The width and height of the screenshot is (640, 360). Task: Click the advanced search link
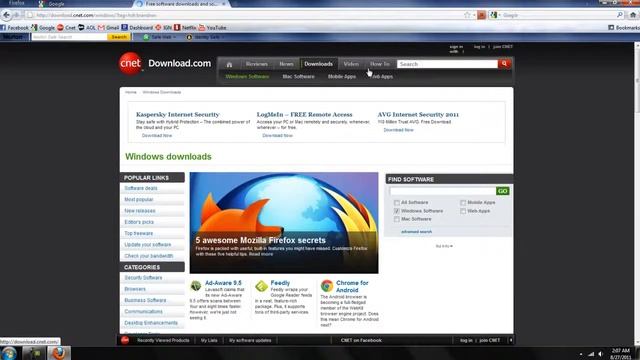(x=416, y=232)
